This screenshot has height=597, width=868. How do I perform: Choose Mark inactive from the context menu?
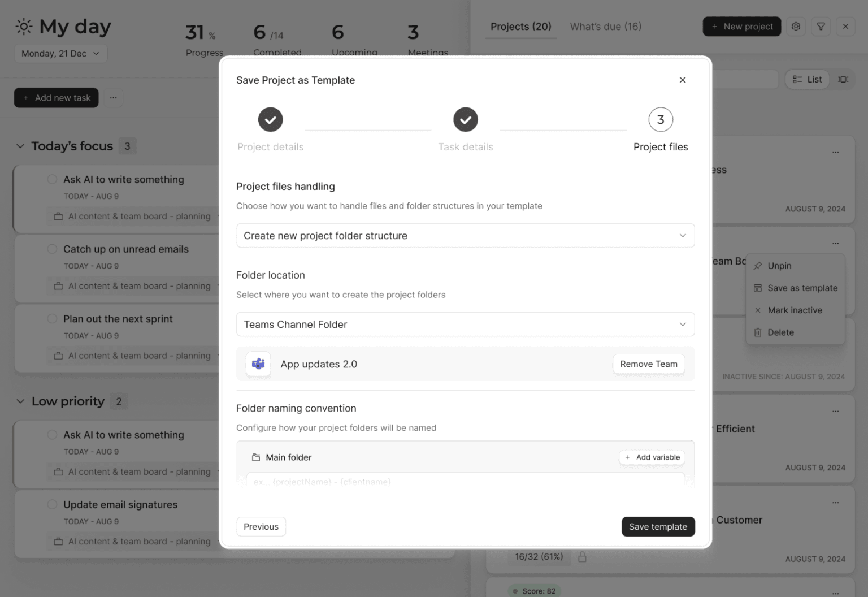pyautogui.click(x=795, y=310)
